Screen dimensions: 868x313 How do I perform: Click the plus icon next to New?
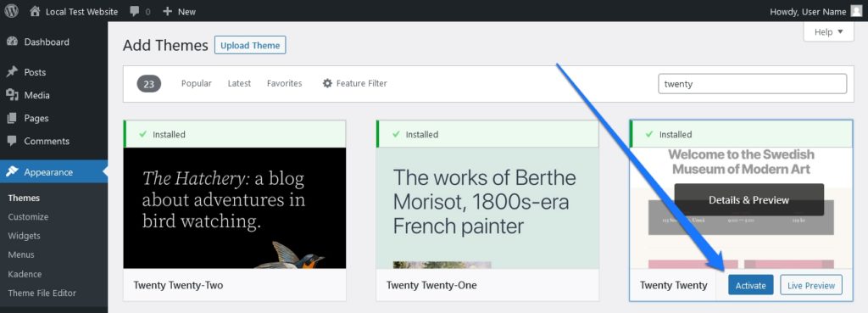pos(167,11)
